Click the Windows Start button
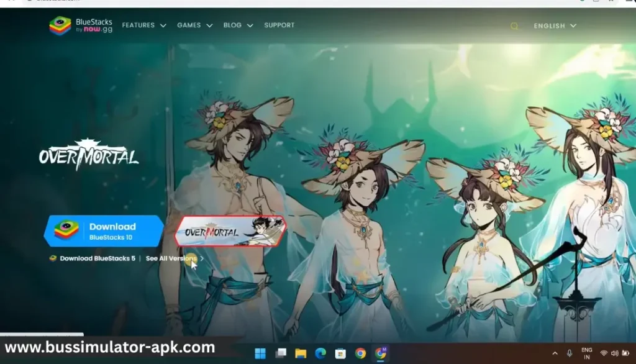The height and width of the screenshot is (364, 636). coord(261,353)
